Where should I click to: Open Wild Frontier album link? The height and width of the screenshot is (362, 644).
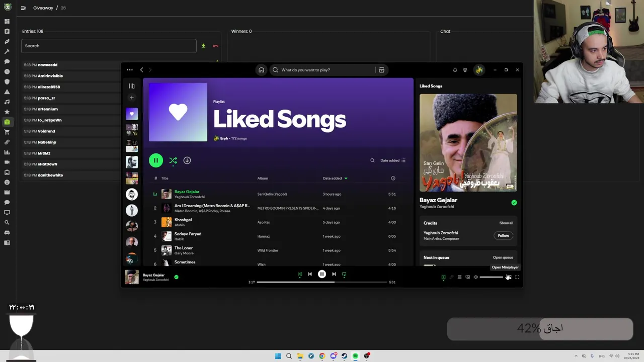point(268,250)
